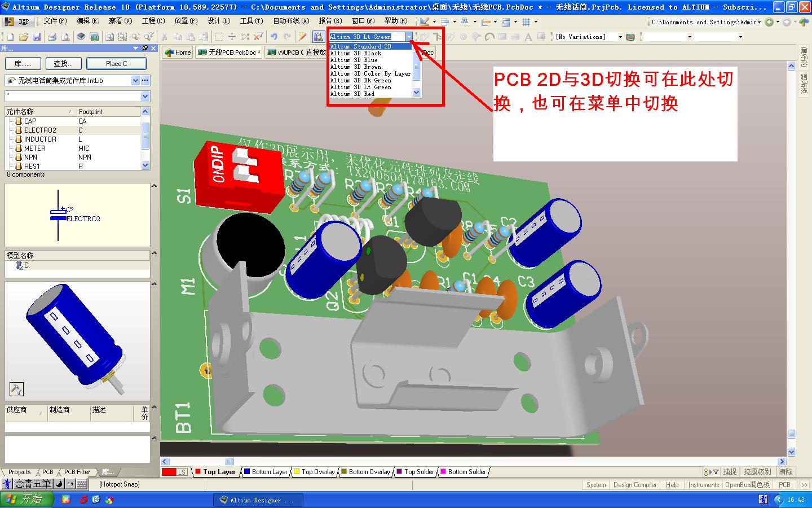The height and width of the screenshot is (508, 812).
Task: Click the select-inside-area dashed rectangle icon
Action: [219, 37]
